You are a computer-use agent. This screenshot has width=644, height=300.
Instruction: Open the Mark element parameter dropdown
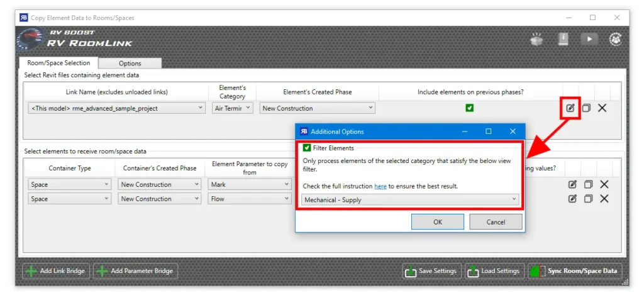pyautogui.click(x=249, y=184)
